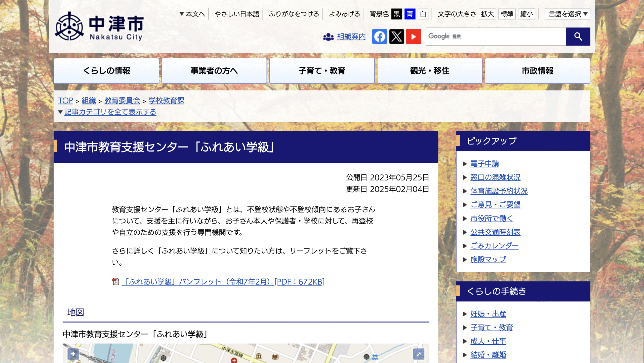This screenshot has width=644, height=363.
Task: Select 標準 on the text size control
Action: click(x=507, y=14)
